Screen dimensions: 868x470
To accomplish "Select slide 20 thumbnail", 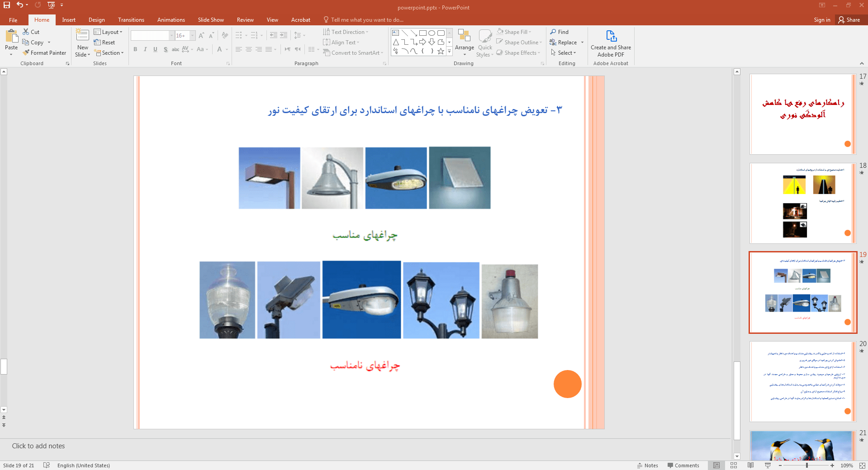I will [x=802, y=381].
